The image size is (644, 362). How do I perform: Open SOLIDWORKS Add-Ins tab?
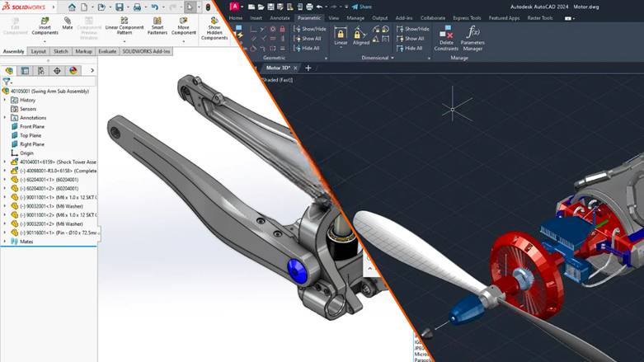pyautogui.click(x=146, y=51)
